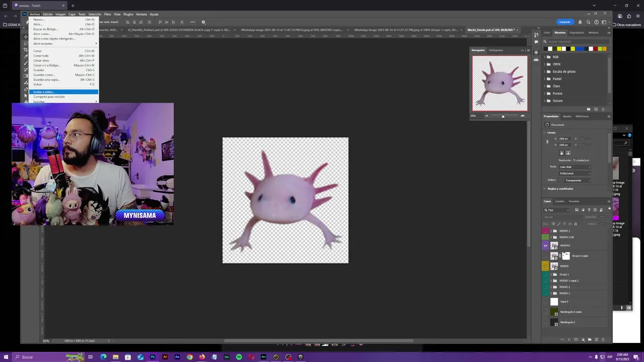The image size is (644, 362).
Task: Expand the MOCHI 1 copia 2 group
Action: (550, 281)
